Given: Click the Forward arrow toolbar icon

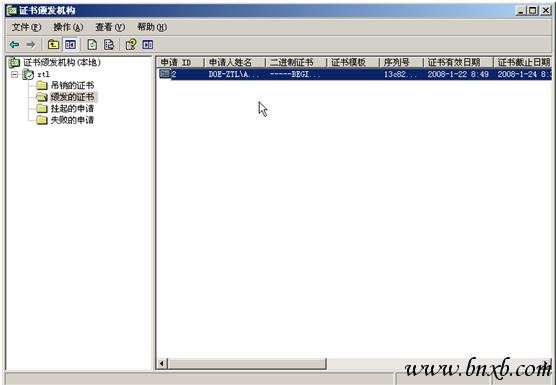Looking at the screenshot, I should (31, 45).
